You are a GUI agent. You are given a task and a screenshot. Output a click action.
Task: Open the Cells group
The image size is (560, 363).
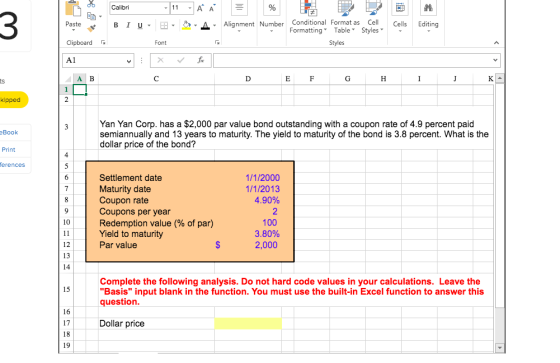point(400,16)
